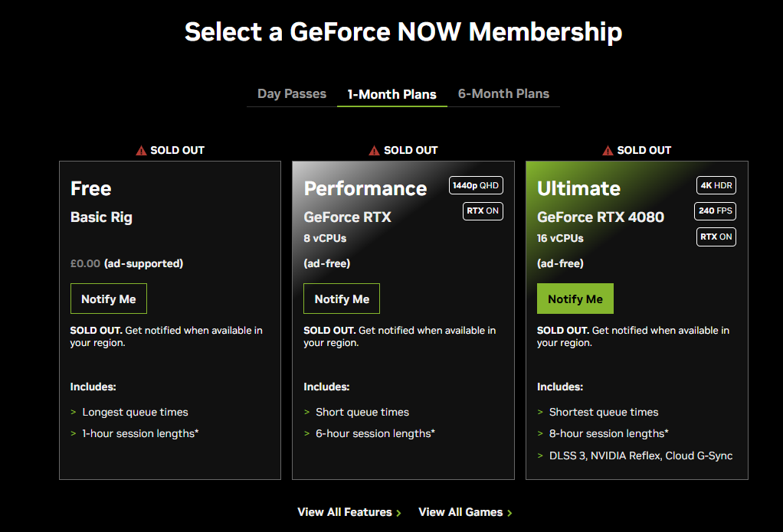The width and height of the screenshot is (783, 532).
Task: Click the Sold Out warning icon above Ultimate
Action: 608,151
